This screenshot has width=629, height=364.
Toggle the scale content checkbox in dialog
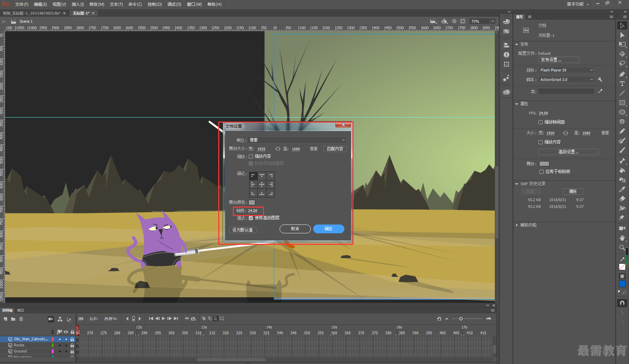click(x=251, y=156)
